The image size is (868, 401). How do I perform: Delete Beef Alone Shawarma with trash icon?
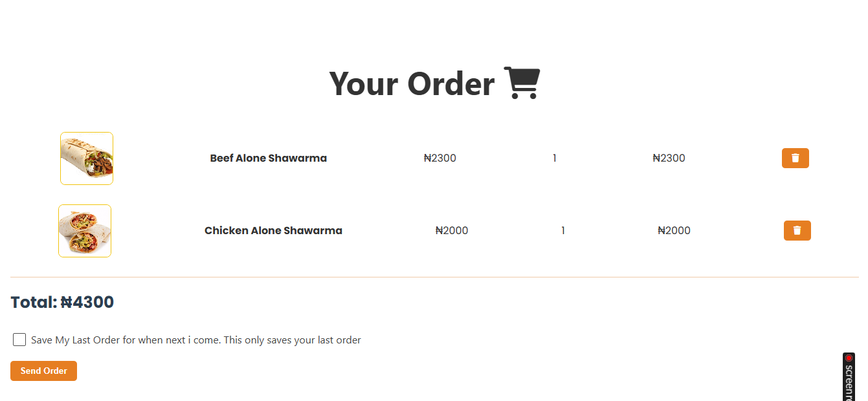pos(795,158)
